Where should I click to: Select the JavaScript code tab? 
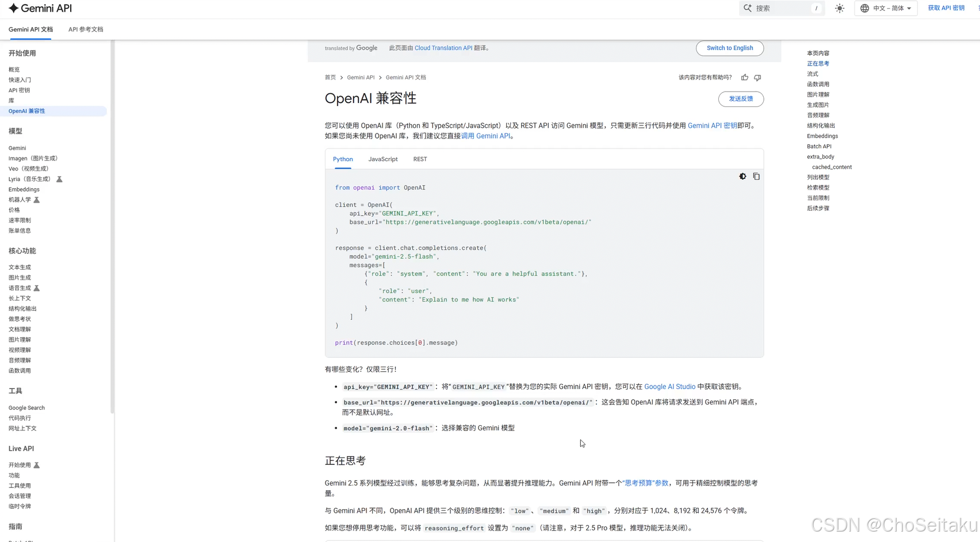383,159
